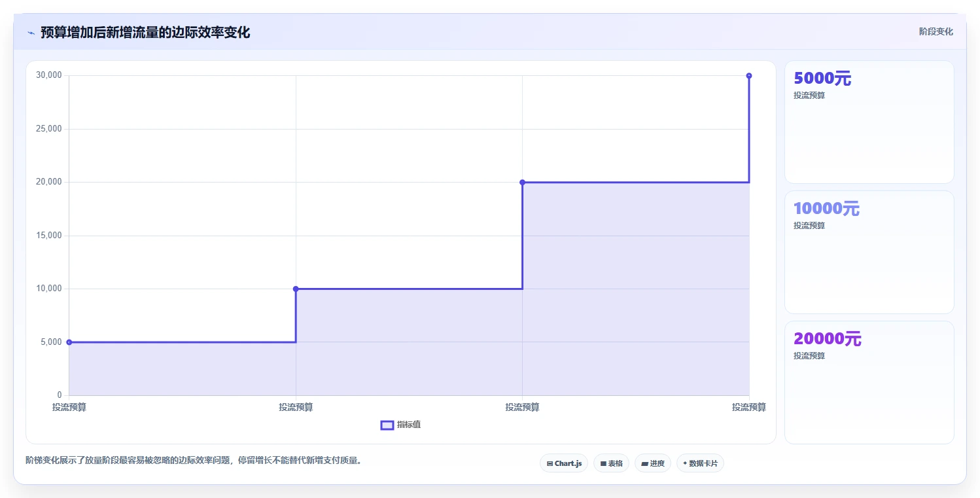Toggle the 指标值 legend swatch
The width and height of the screenshot is (980, 498).
point(387,425)
